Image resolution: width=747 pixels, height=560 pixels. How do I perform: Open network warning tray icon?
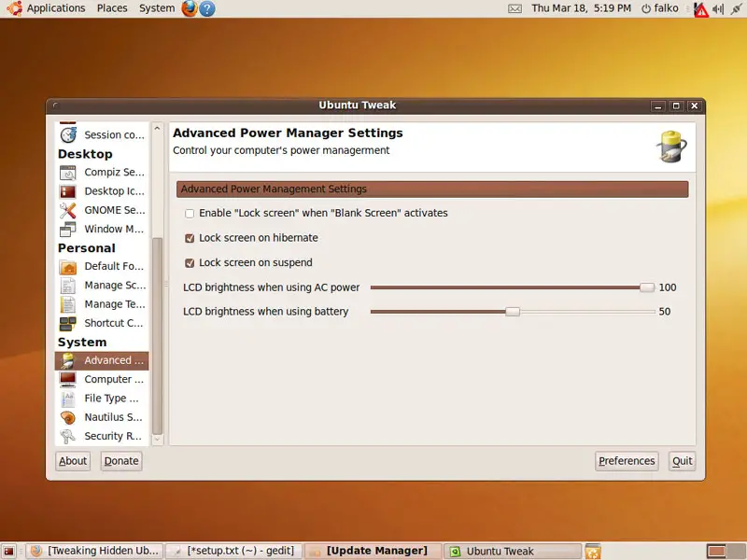point(700,9)
